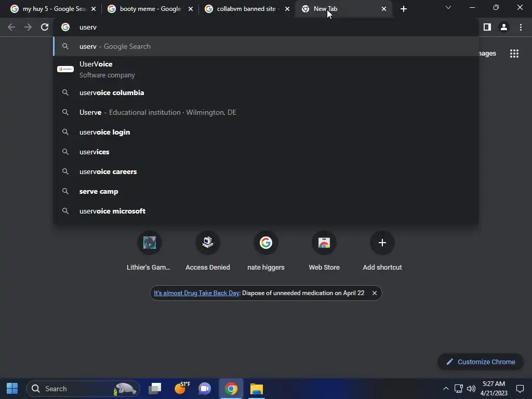Switch to 'booty meme - Google' tab

[150, 9]
